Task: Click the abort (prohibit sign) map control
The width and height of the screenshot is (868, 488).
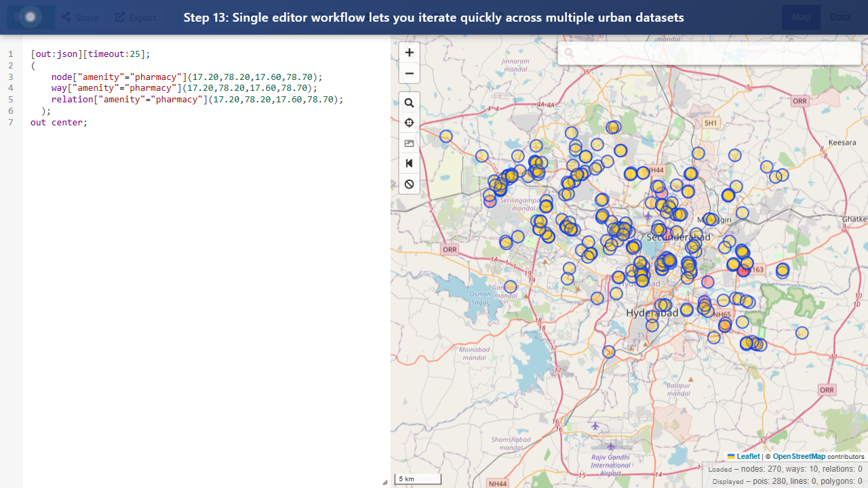Action: 409,184
